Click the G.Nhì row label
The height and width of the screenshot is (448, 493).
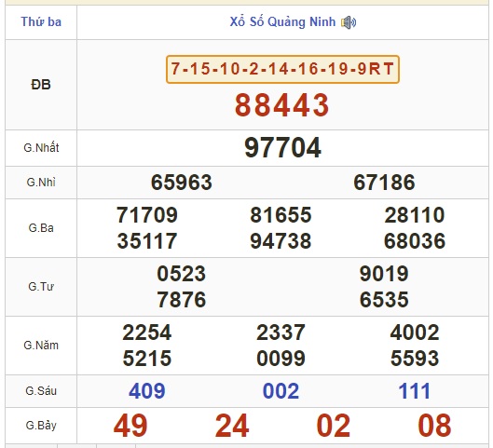(41, 183)
